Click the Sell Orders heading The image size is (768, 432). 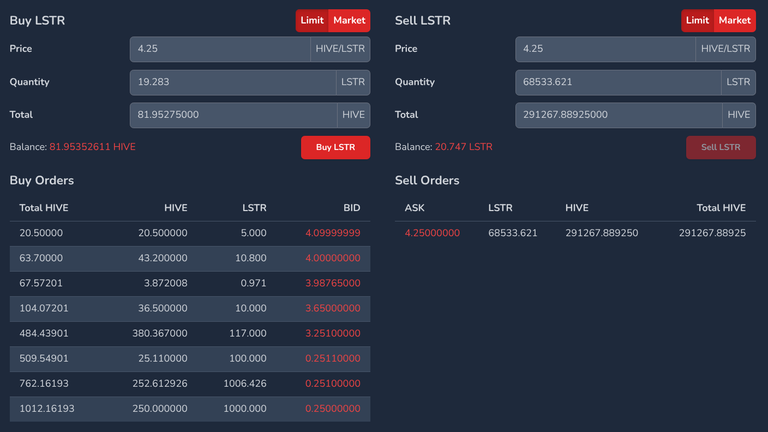click(427, 181)
